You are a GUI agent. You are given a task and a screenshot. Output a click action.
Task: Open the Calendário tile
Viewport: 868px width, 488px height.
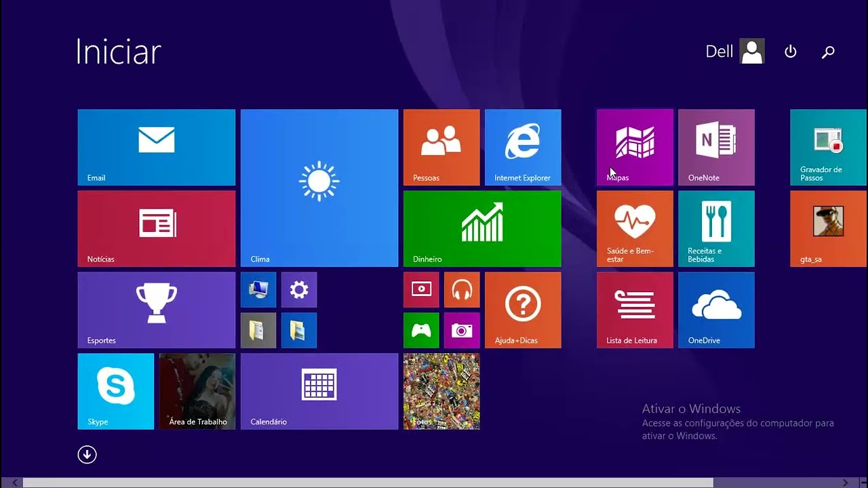(319, 391)
